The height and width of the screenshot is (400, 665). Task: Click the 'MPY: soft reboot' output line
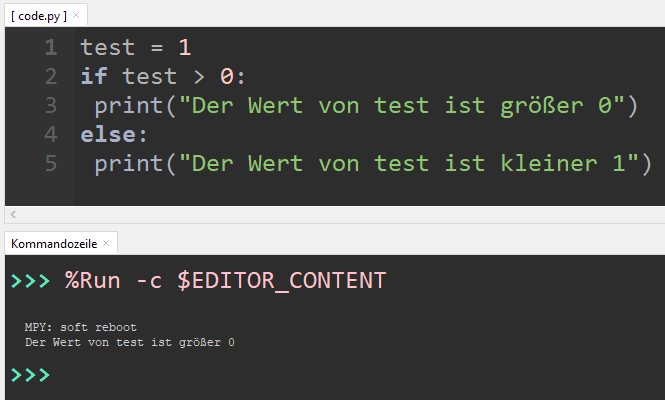(80, 327)
